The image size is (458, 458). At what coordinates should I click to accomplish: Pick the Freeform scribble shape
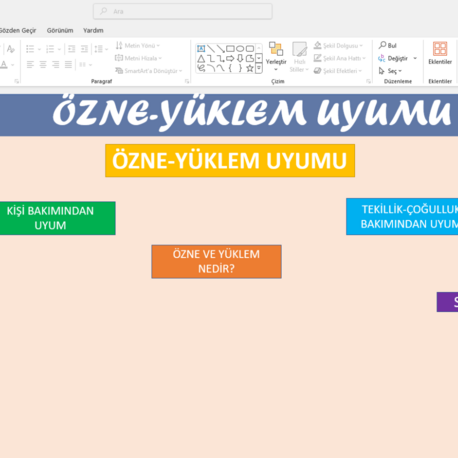pyautogui.click(x=201, y=68)
